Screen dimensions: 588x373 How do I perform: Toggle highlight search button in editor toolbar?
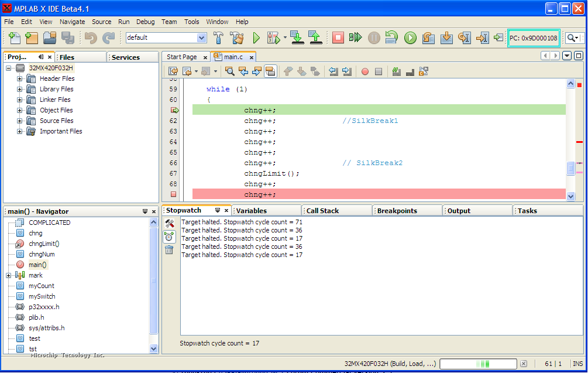click(x=270, y=71)
